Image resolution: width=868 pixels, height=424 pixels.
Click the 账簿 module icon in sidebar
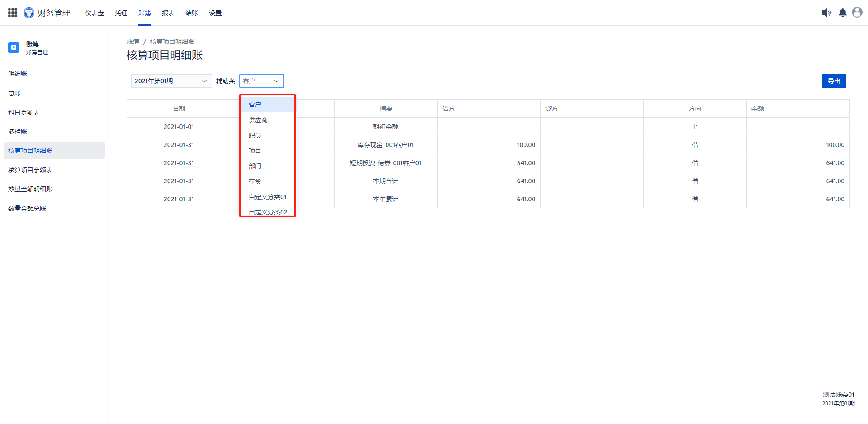14,48
